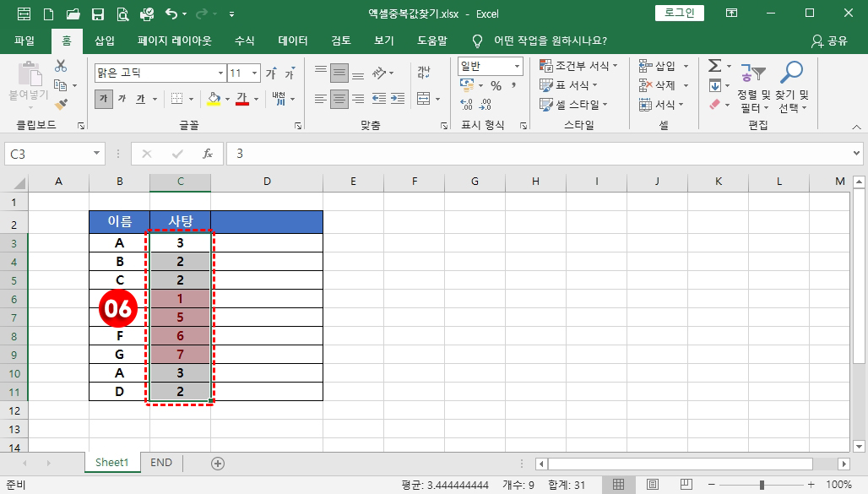Toggle wrap text in the alignment group
Viewport: 868px width, 494px height.
pyautogui.click(x=424, y=73)
